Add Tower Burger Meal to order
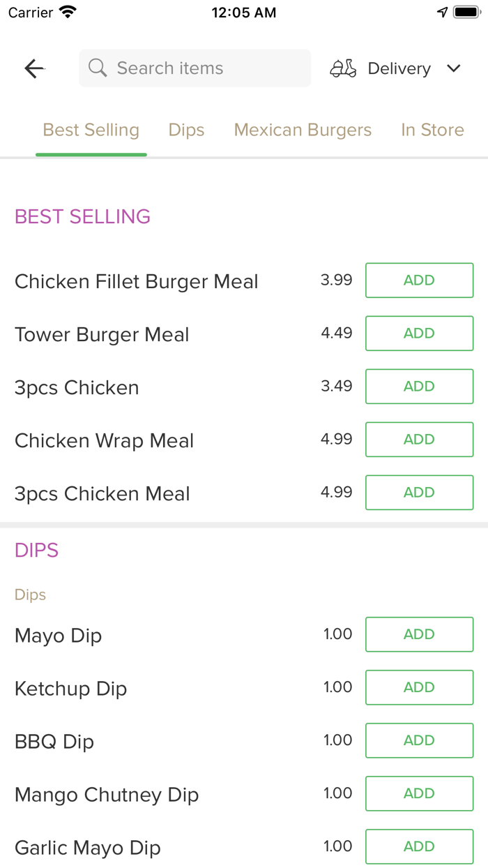Viewport: 488px width, 868px height. coord(419,334)
